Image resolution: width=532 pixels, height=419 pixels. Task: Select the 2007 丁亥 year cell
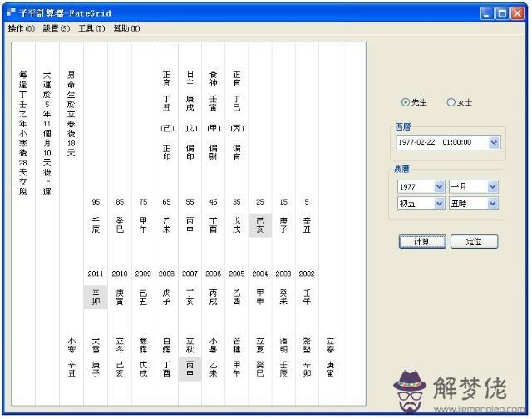pos(190,297)
